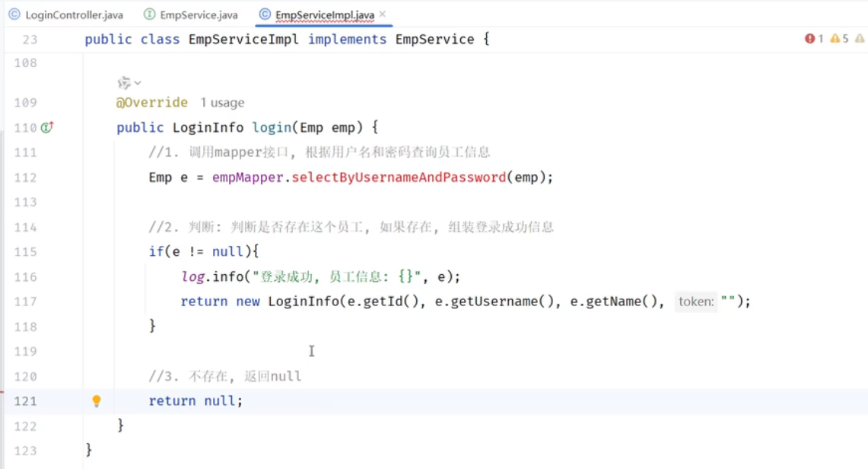Click the class icon on LoginController.java tab
The height and width of the screenshot is (469, 868).
pyautogui.click(x=14, y=14)
